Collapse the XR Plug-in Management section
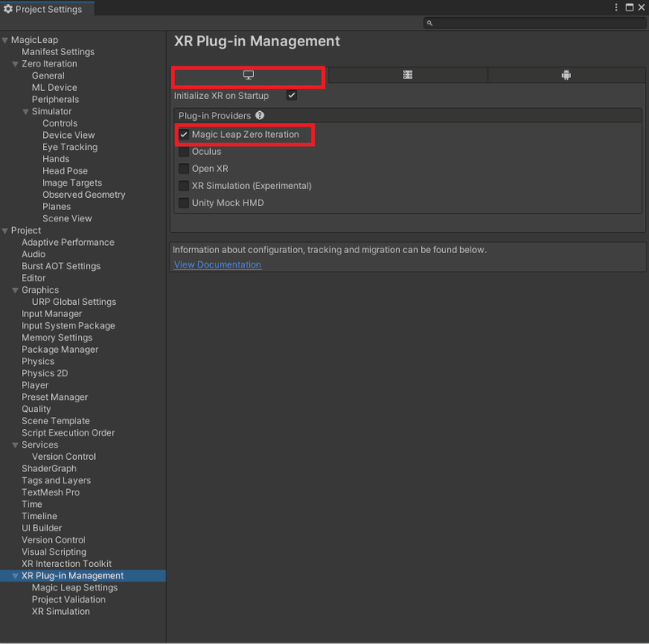 click(15, 576)
